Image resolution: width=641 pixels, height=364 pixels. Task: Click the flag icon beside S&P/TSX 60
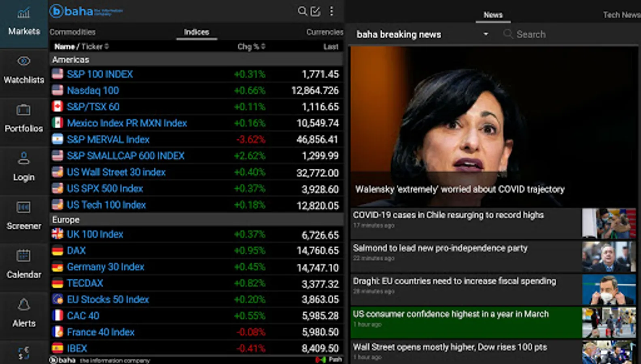point(57,106)
